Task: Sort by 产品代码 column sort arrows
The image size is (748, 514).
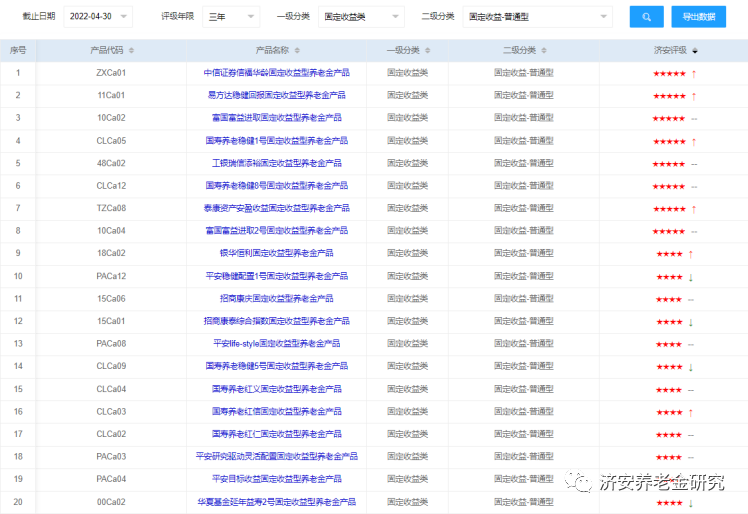Action: (x=131, y=51)
